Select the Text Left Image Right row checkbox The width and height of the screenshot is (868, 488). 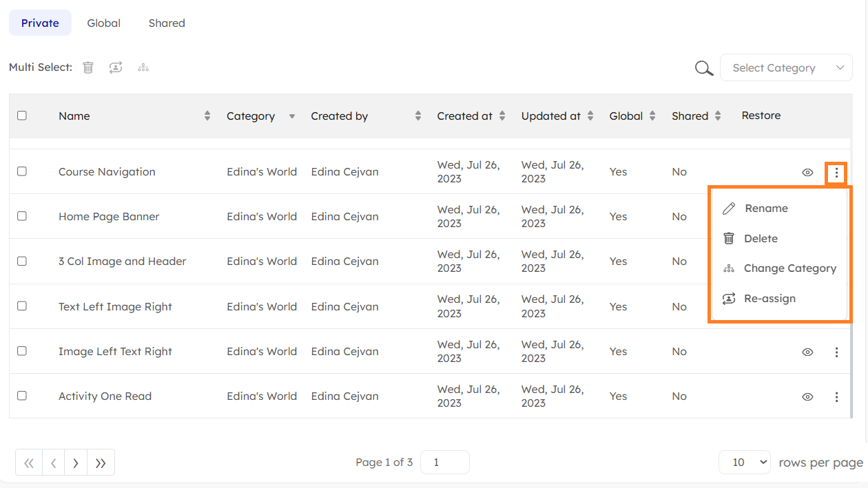(22, 306)
